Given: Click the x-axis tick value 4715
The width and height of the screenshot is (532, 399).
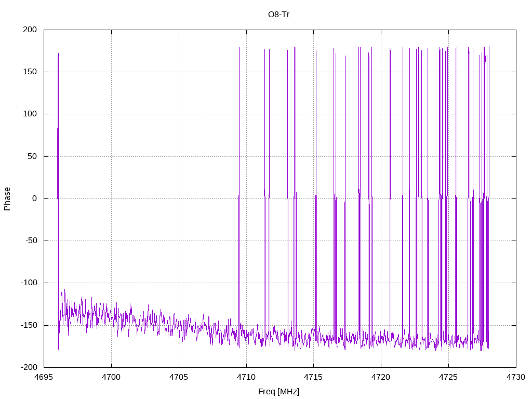Looking at the screenshot, I should pyautogui.click(x=313, y=377).
